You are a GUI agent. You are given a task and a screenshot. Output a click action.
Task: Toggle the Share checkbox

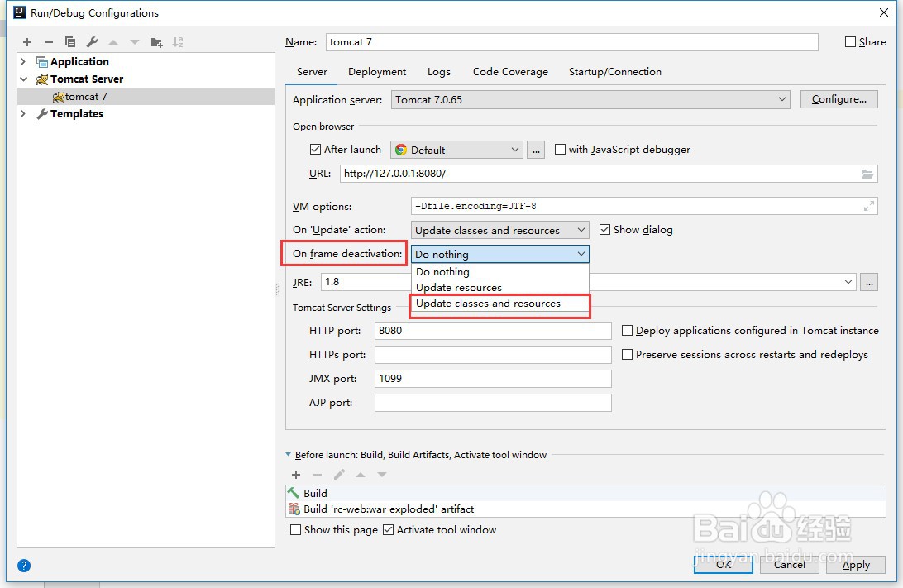[x=850, y=42]
